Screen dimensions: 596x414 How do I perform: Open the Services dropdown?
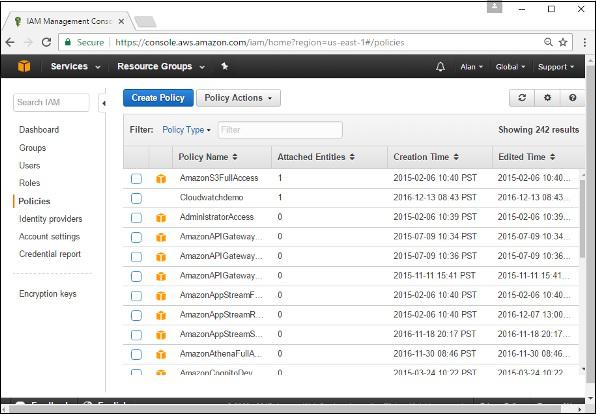[75, 66]
